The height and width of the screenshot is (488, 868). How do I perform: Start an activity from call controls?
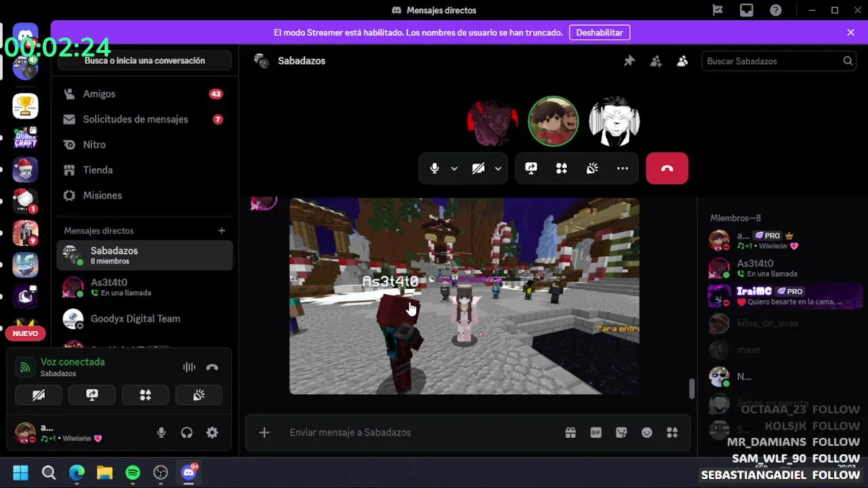(x=561, y=169)
